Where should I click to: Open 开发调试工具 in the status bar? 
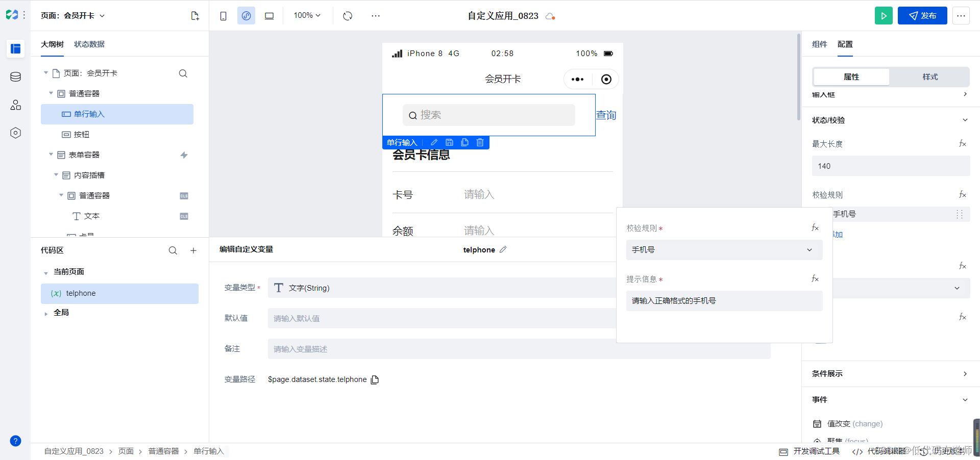pos(810,451)
